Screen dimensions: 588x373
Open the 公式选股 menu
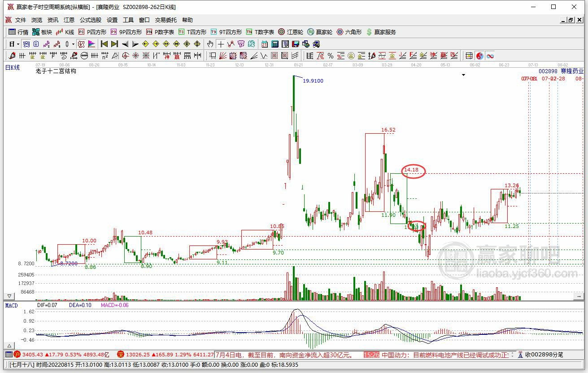pos(91,20)
